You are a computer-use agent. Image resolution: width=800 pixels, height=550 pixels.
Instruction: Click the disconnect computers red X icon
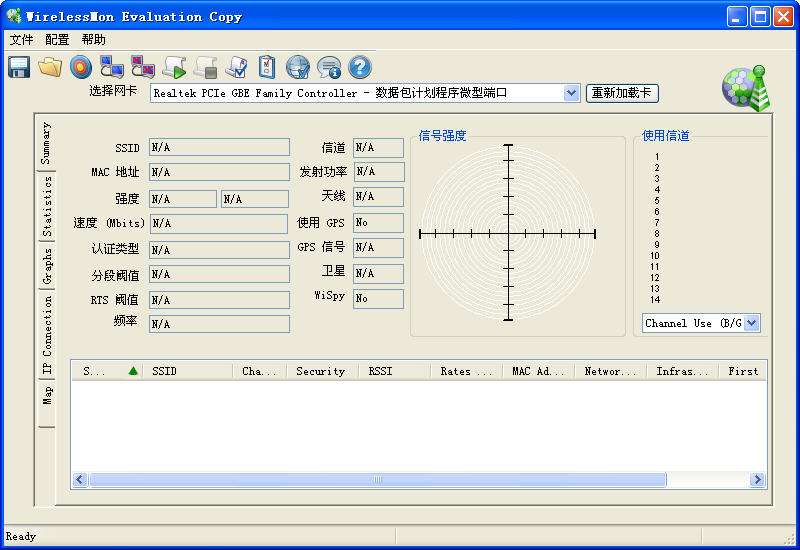tap(143, 67)
